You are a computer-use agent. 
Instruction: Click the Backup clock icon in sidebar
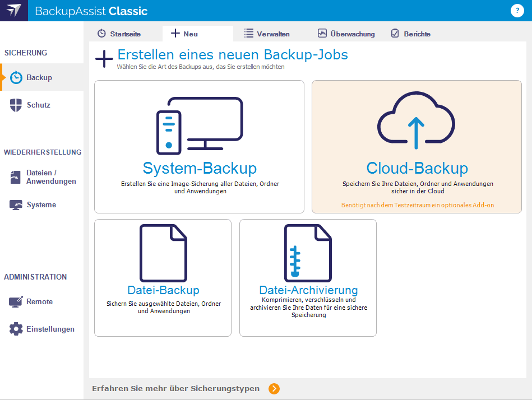coord(16,78)
